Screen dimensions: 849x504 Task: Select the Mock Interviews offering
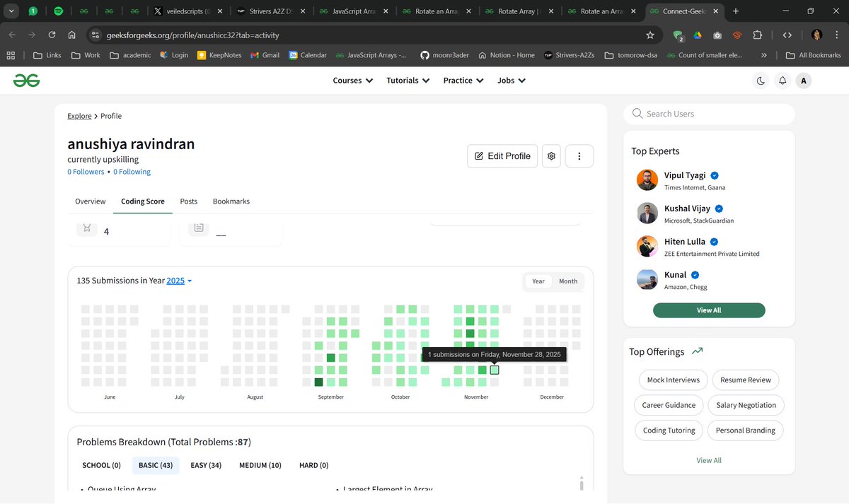[x=674, y=380]
